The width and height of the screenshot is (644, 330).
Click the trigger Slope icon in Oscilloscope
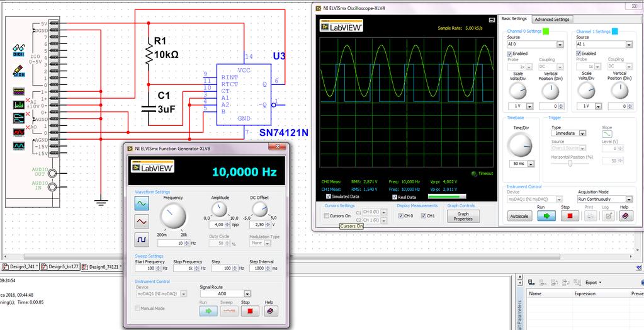(x=607, y=134)
